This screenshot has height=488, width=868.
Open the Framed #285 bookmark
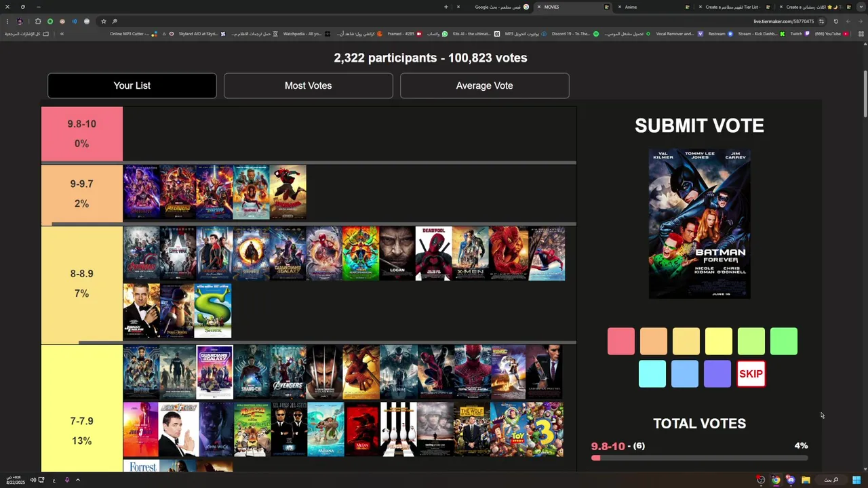(405, 34)
